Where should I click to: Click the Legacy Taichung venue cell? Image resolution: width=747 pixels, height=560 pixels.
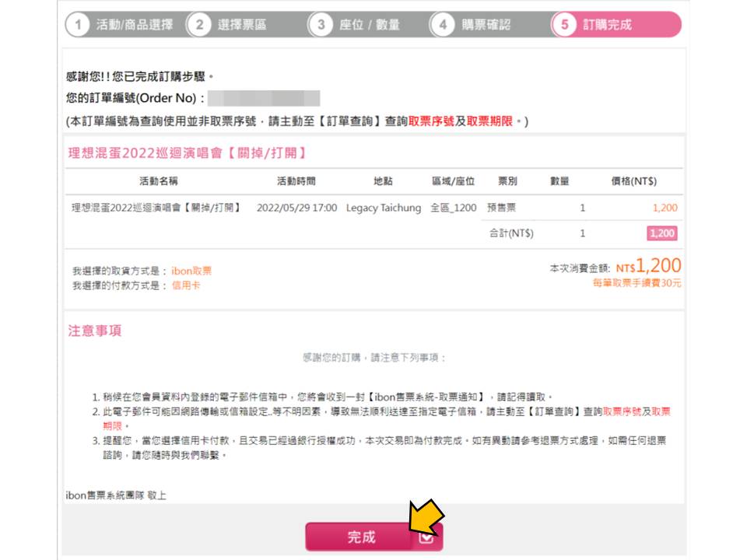point(384,208)
